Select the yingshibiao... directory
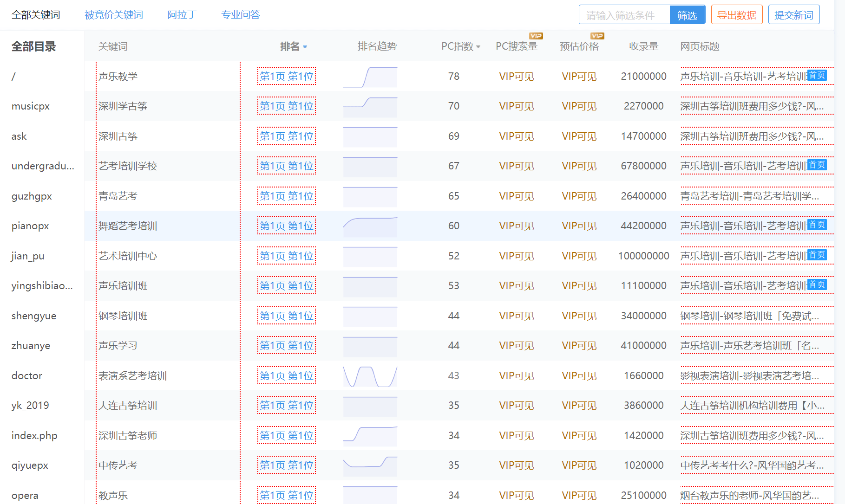Viewport: 845px width, 504px height. pyautogui.click(x=42, y=286)
